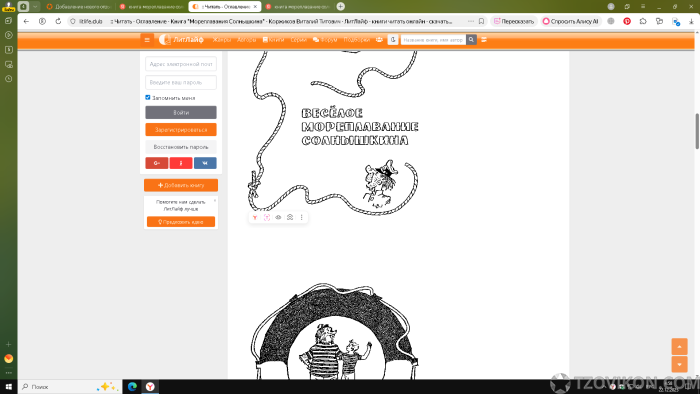
Task: Open the Серии menu
Action: 298,40
